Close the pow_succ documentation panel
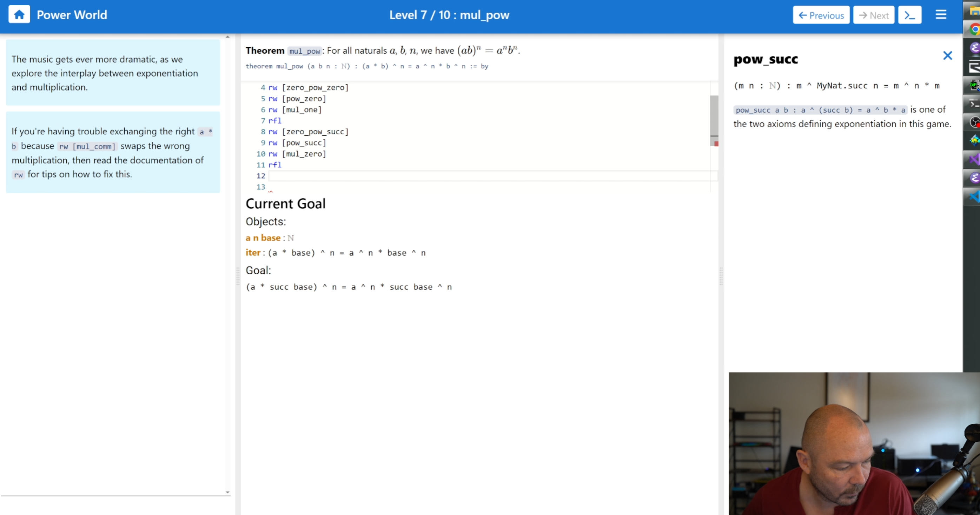This screenshot has width=980, height=515. [947, 56]
